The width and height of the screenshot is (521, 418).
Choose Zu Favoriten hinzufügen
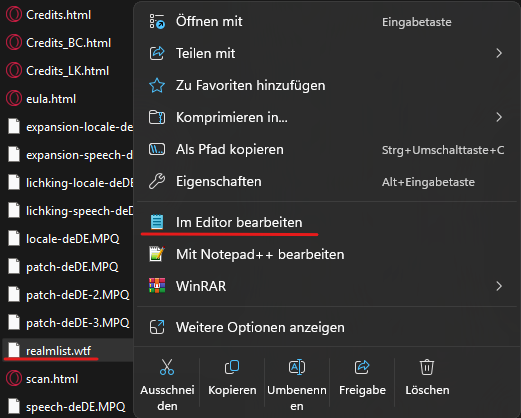[327, 85]
